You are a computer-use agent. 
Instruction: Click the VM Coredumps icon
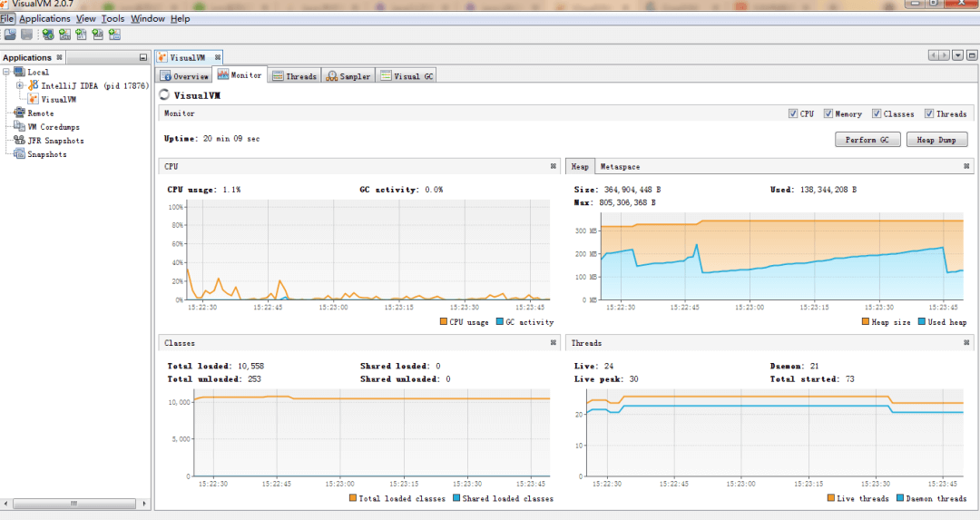pyautogui.click(x=19, y=126)
